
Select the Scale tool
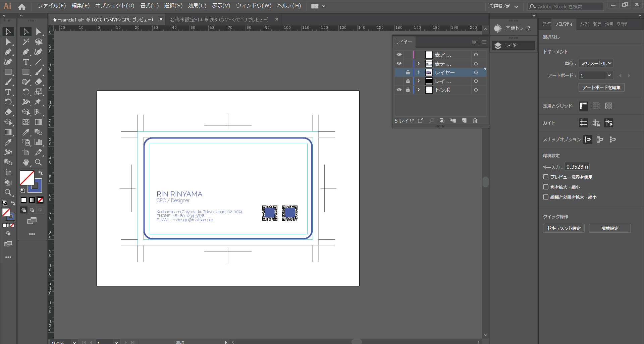click(x=39, y=92)
